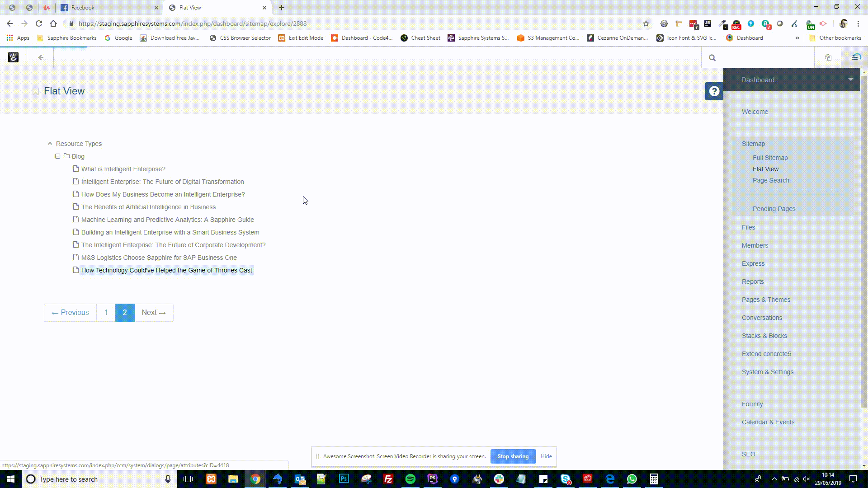Click the Windows search box
The height and width of the screenshot is (488, 868).
pyautogui.click(x=99, y=479)
